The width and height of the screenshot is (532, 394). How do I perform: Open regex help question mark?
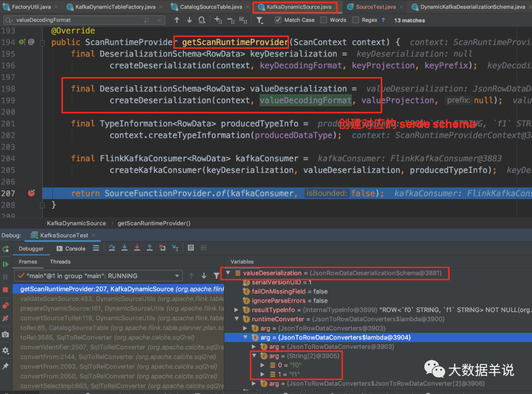coord(383,20)
